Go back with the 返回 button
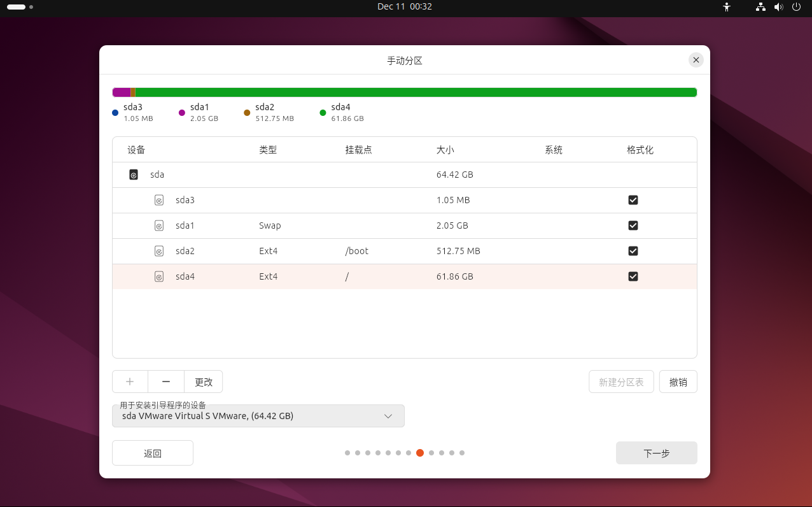Viewport: 812px width, 507px height. [153, 453]
